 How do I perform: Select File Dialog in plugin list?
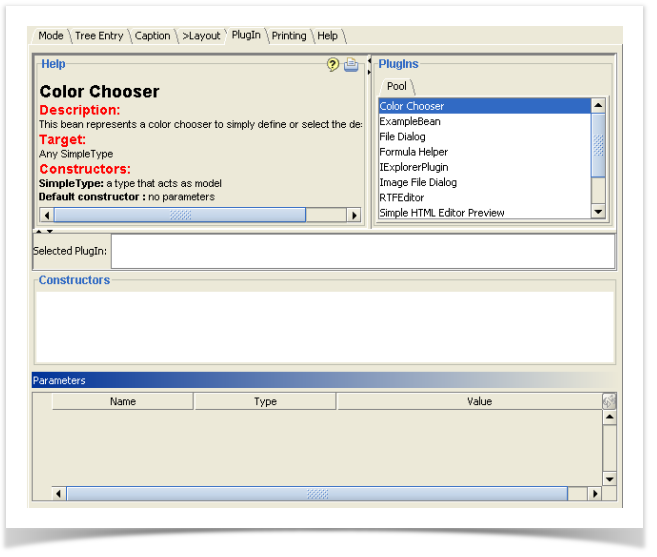(402, 136)
